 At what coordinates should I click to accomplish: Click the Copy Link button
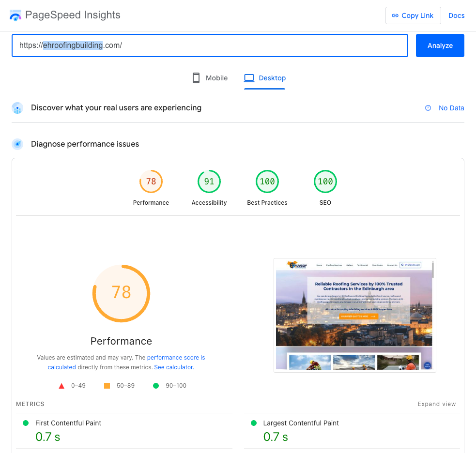(x=413, y=15)
